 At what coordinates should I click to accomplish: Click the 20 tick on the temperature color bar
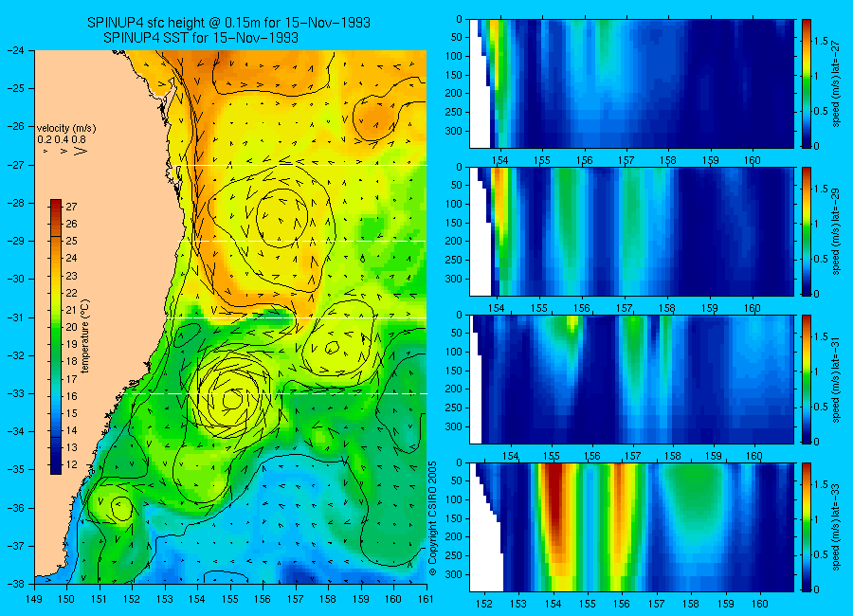(x=71, y=327)
